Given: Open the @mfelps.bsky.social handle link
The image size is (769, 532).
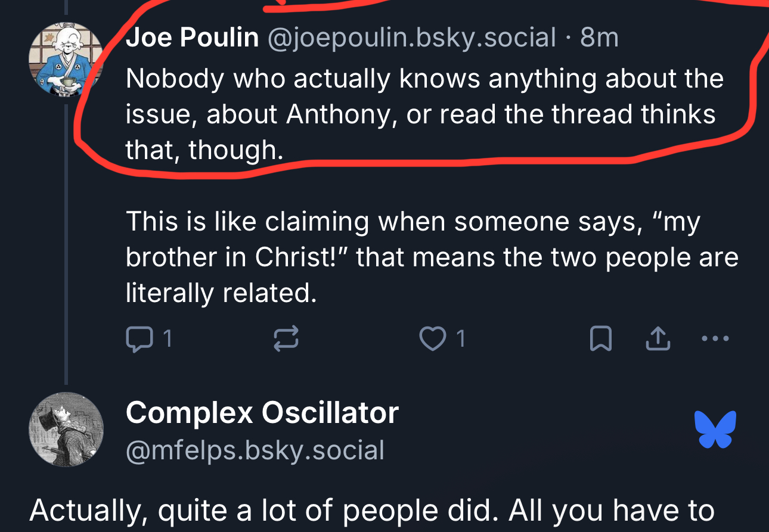Looking at the screenshot, I should [x=255, y=450].
